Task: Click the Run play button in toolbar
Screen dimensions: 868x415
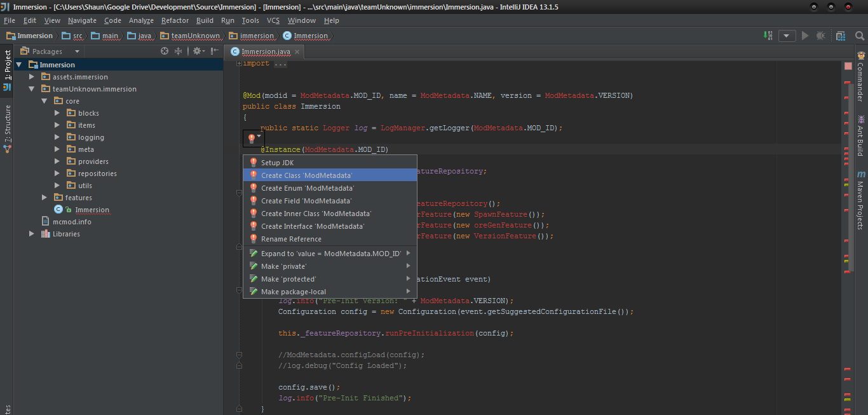Action: [805, 36]
